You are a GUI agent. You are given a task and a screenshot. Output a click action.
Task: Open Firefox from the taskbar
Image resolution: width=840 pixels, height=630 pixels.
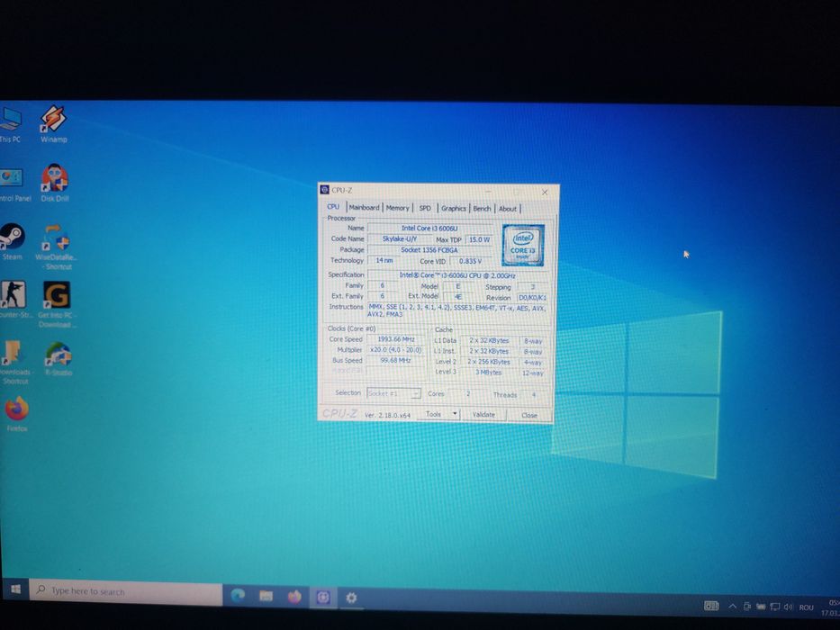click(294, 596)
